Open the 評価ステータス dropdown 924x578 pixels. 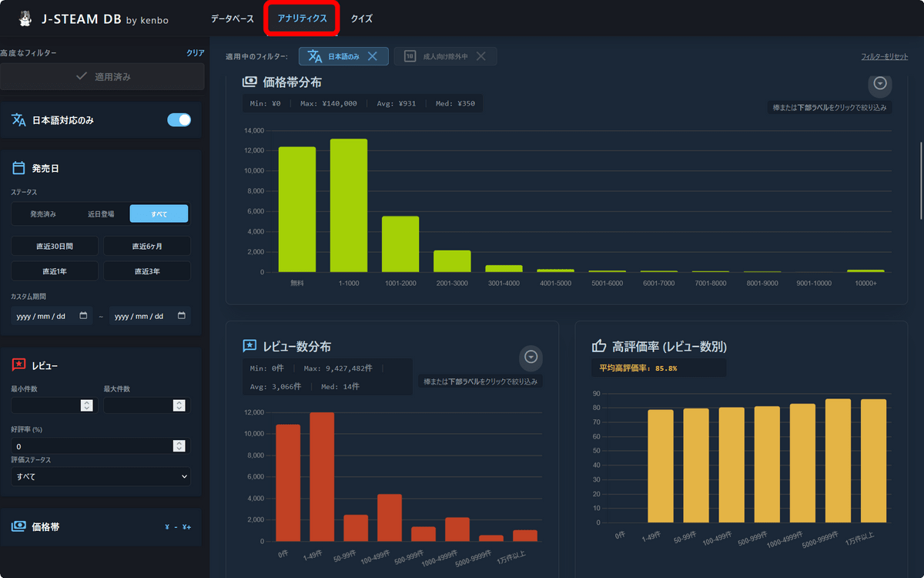(x=101, y=477)
